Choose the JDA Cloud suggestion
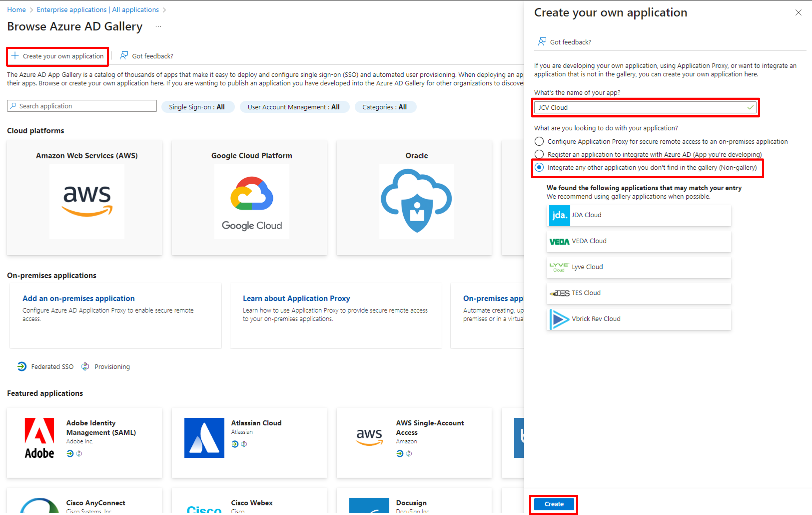This screenshot has width=812, height=515. (x=638, y=215)
